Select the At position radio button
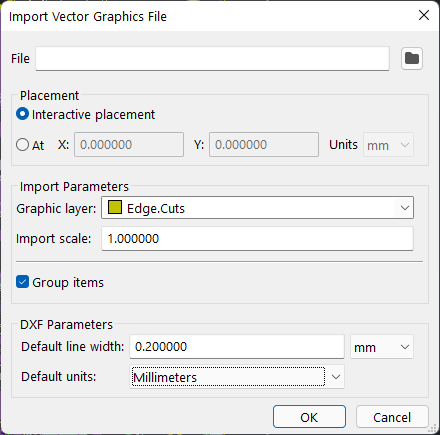The image size is (440, 435). [22, 145]
